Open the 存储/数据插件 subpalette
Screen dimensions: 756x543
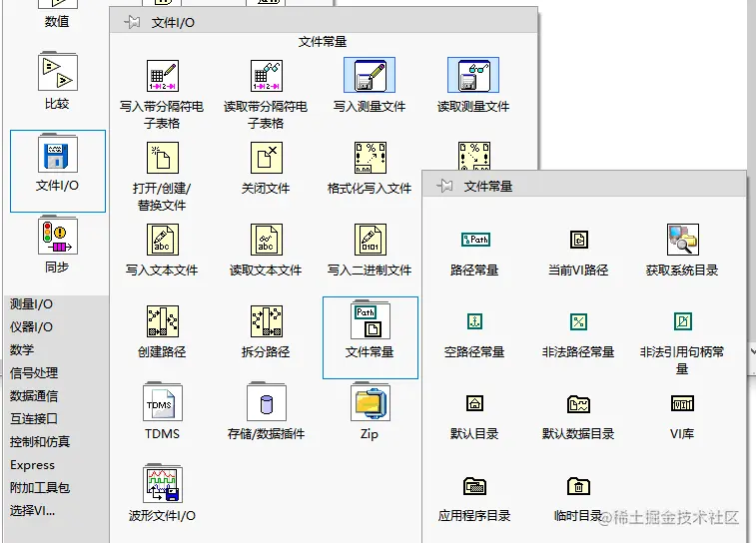266,402
